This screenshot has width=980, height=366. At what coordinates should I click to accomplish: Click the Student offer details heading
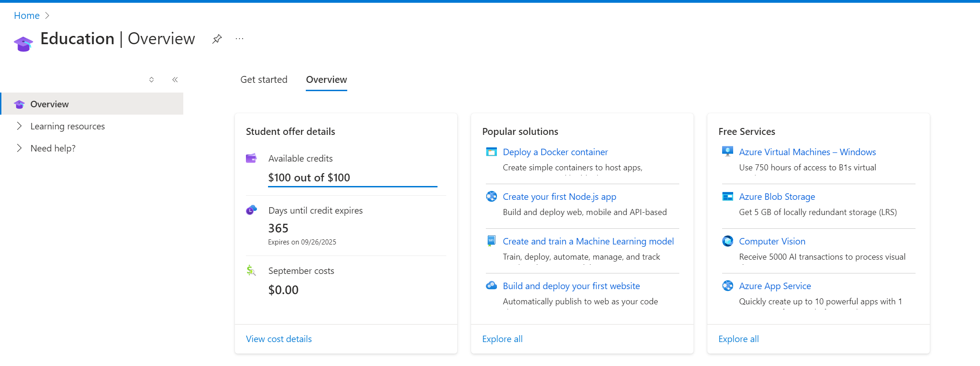pos(291,132)
